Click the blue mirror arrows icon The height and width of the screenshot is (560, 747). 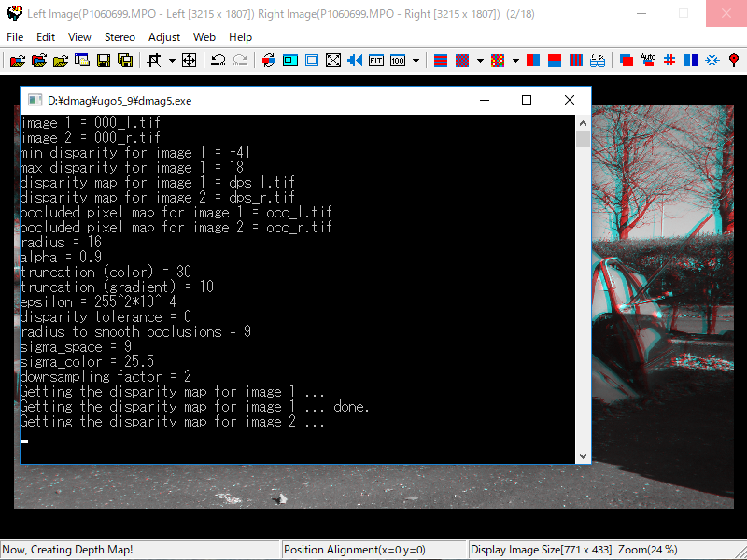[x=355, y=61]
